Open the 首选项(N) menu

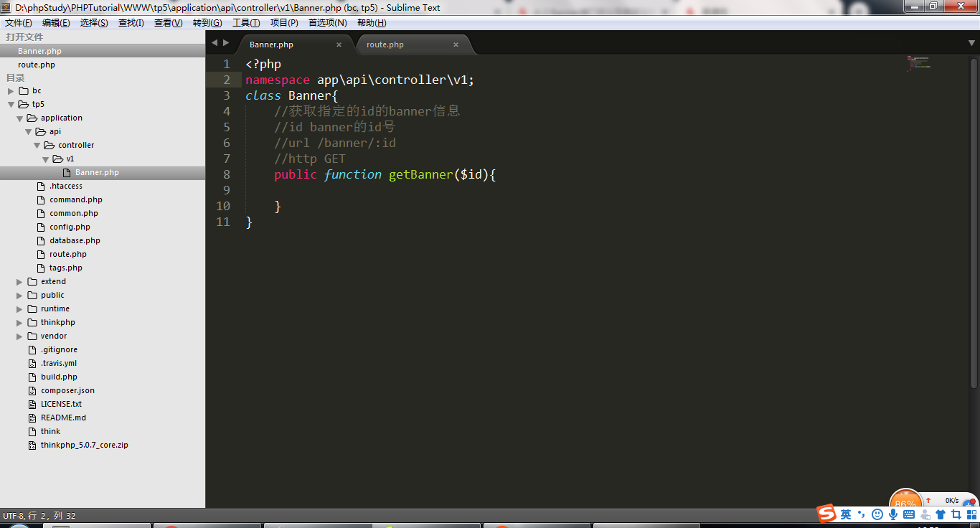click(328, 23)
